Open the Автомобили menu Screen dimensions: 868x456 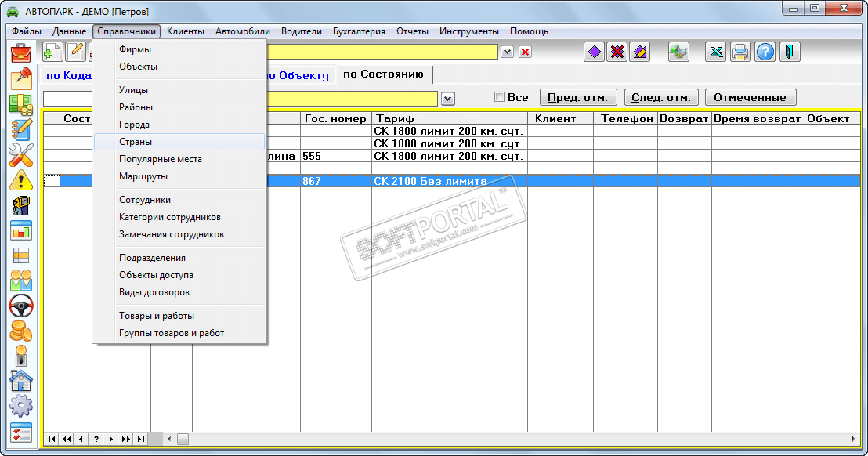243,31
